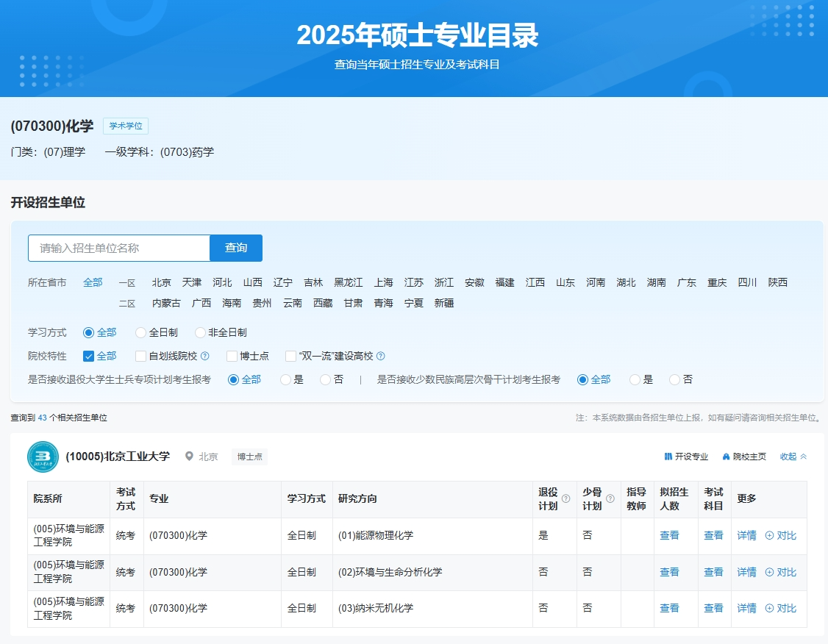The height and width of the screenshot is (644, 828).
Task: Select 全日制 study mode radio button
Action: pyautogui.click(x=141, y=332)
